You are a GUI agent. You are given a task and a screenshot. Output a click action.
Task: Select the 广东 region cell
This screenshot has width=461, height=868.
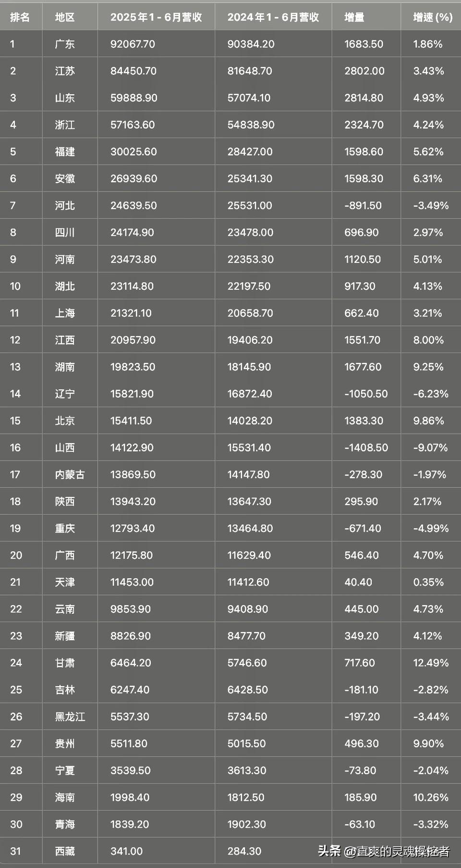[65, 44]
